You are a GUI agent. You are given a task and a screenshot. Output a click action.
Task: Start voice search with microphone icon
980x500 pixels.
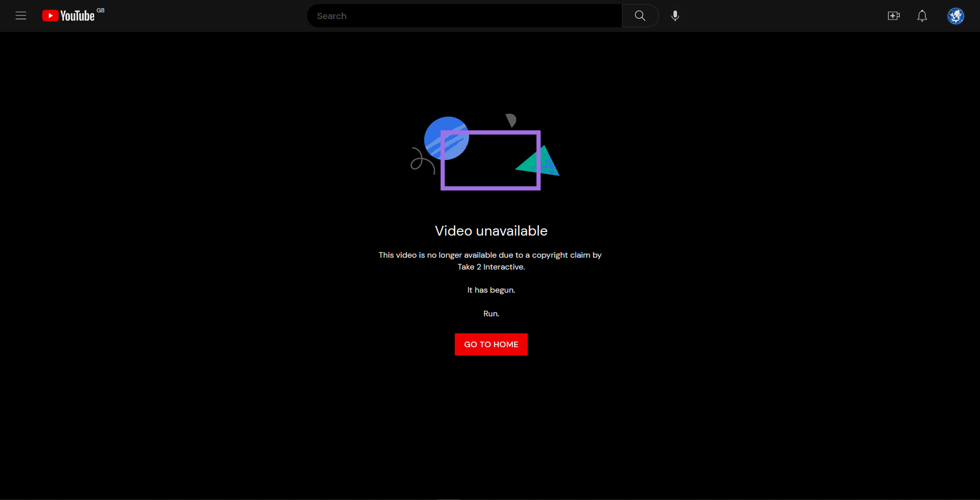click(675, 16)
